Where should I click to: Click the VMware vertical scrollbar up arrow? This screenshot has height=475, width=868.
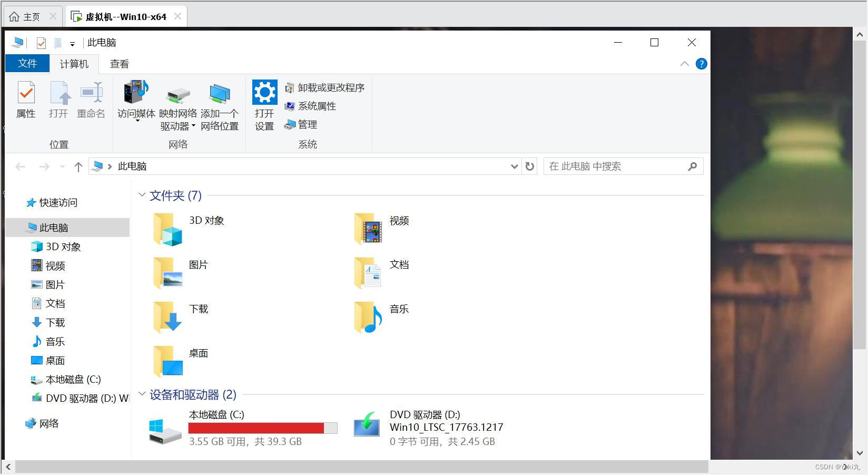860,35
